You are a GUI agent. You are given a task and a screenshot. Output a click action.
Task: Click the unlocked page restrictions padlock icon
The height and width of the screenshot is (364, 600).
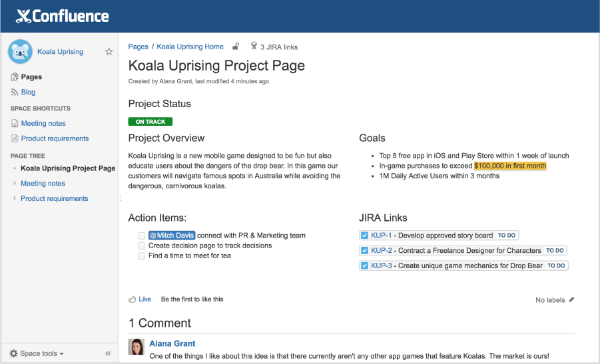(236, 47)
